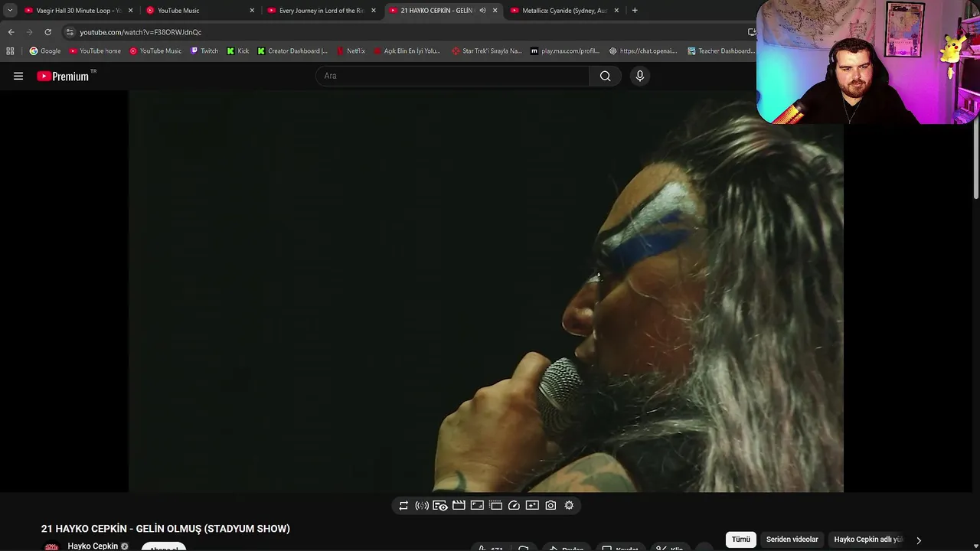
Task: Open the Kick bookmark
Action: click(x=238, y=51)
